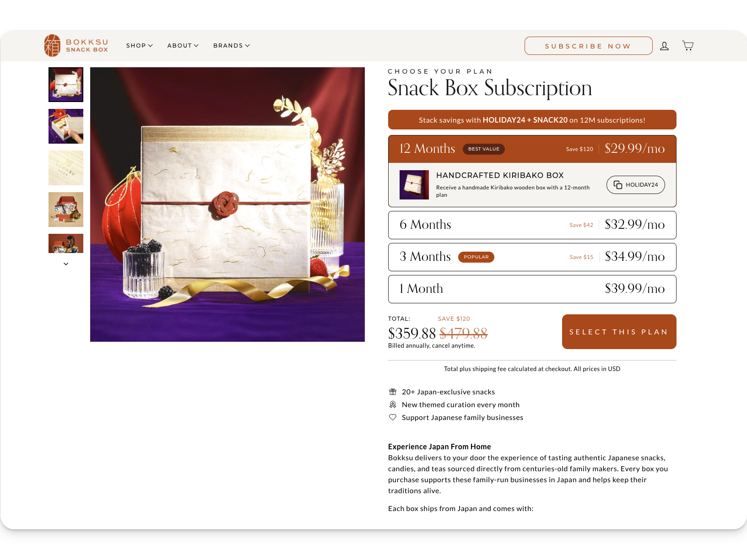747x560 pixels.
Task: Select the 12 Months plan
Action: pos(532,149)
